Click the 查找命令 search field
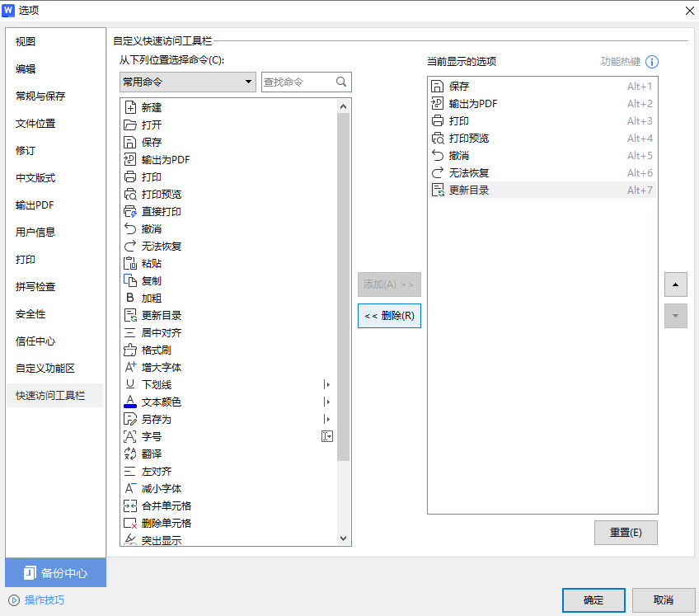 297,82
